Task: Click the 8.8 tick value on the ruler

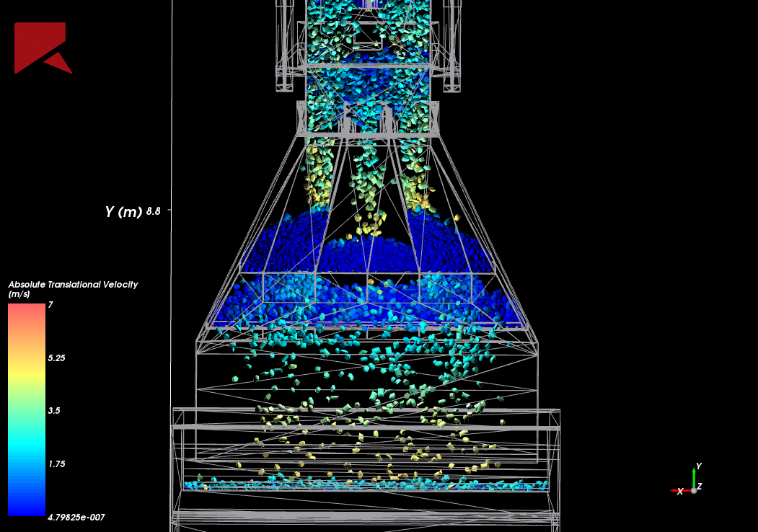Action: coord(154,211)
